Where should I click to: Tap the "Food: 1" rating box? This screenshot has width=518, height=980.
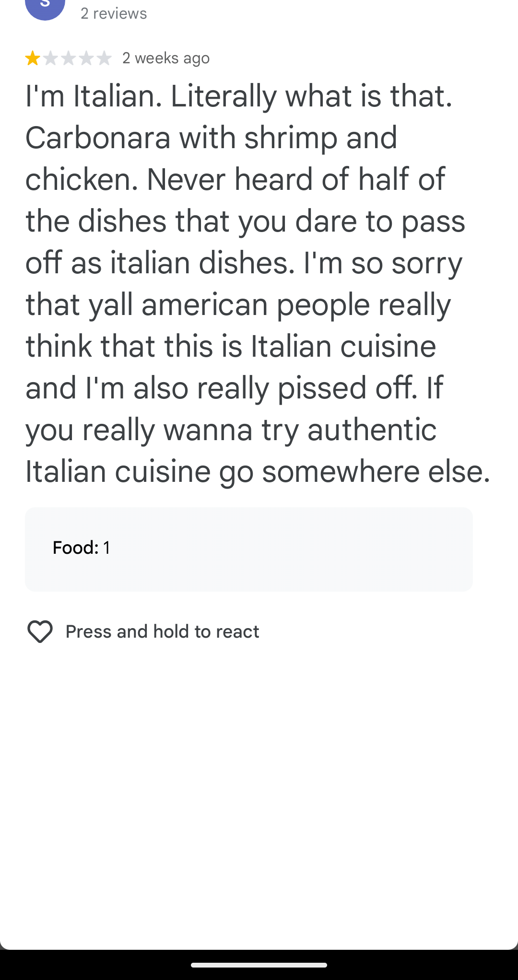point(248,549)
